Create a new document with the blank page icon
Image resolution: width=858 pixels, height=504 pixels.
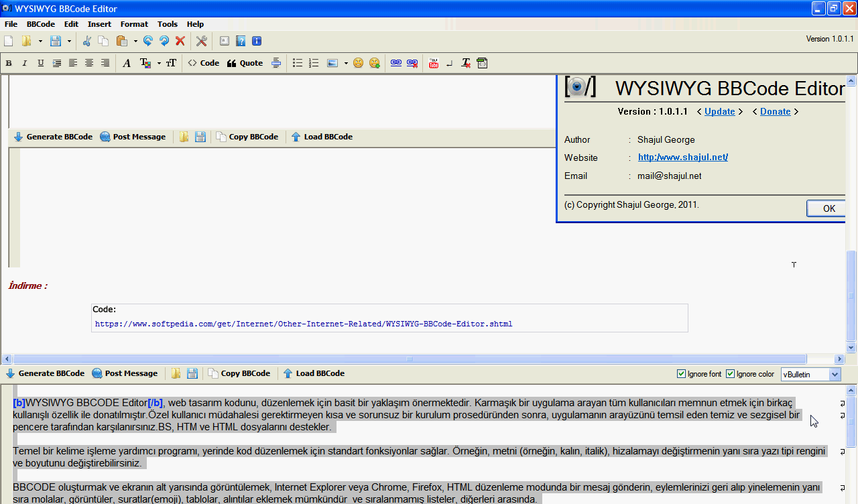pos(9,42)
